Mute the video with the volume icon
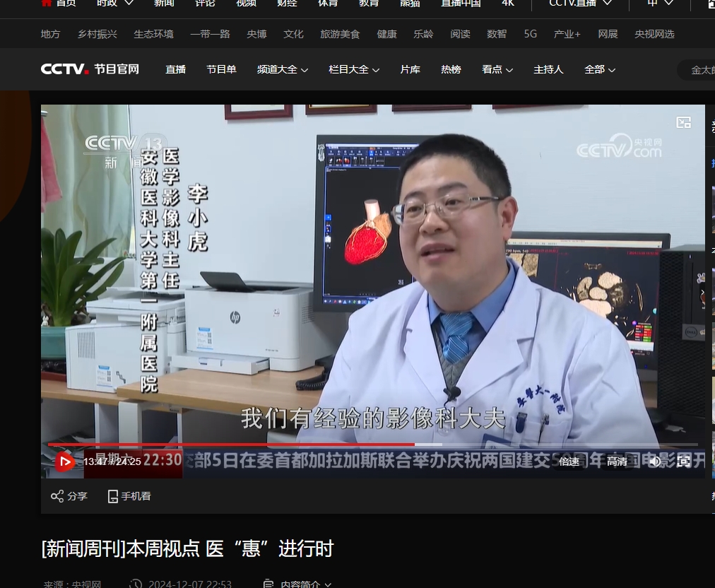The height and width of the screenshot is (588, 715). [x=655, y=461]
